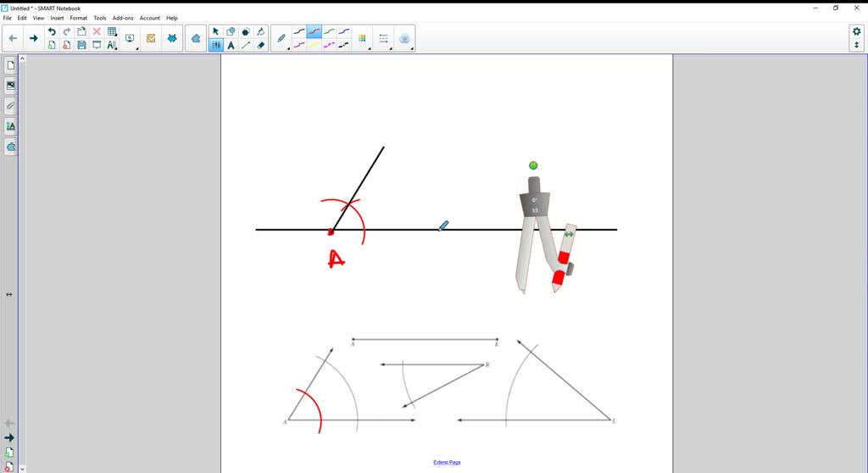This screenshot has height=473, width=868.
Task: Choose the Select arrow tool
Action: (215, 31)
